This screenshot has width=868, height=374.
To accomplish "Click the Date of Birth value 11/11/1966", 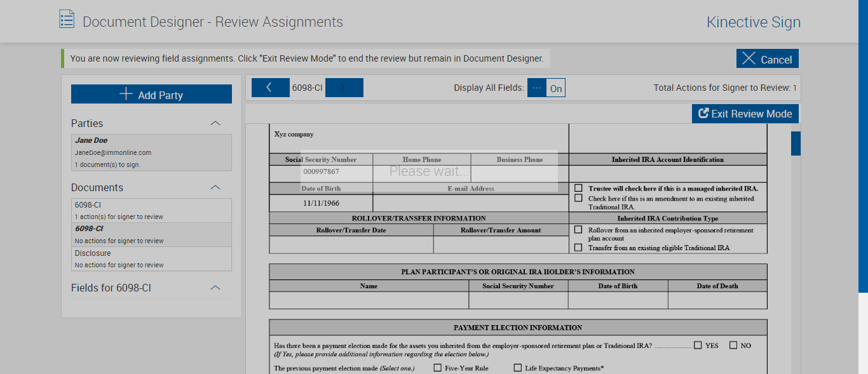I will 321,204.
